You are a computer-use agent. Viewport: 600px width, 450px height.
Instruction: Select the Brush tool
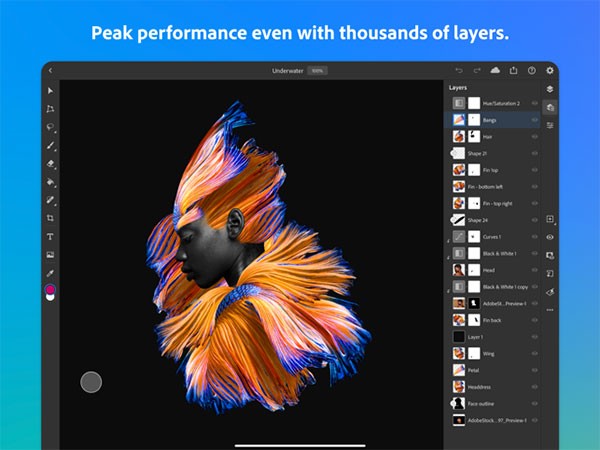pos(50,145)
